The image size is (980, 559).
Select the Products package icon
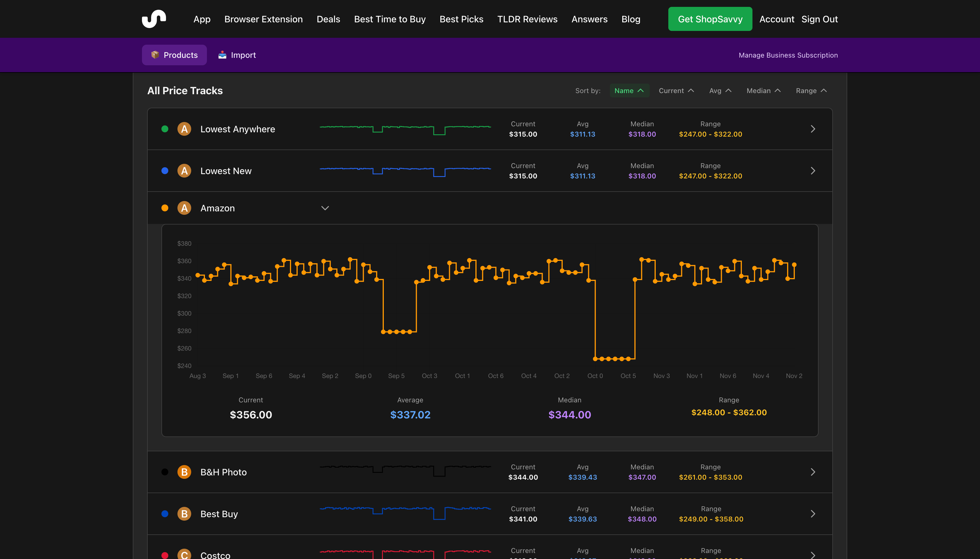156,54
